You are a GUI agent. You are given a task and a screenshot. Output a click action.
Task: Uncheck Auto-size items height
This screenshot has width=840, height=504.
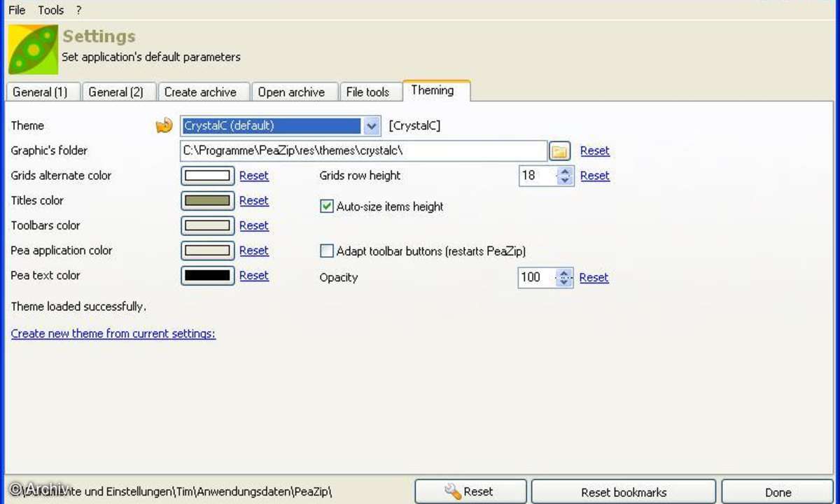[327, 206]
